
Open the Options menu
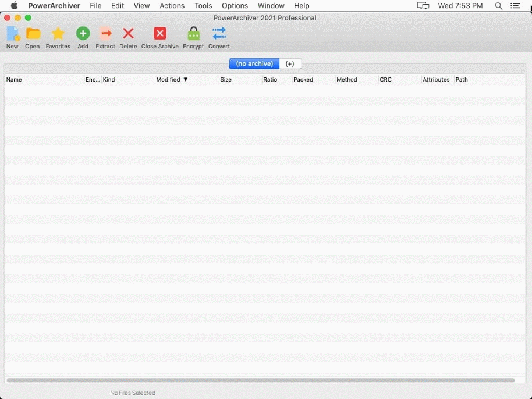[x=235, y=6]
